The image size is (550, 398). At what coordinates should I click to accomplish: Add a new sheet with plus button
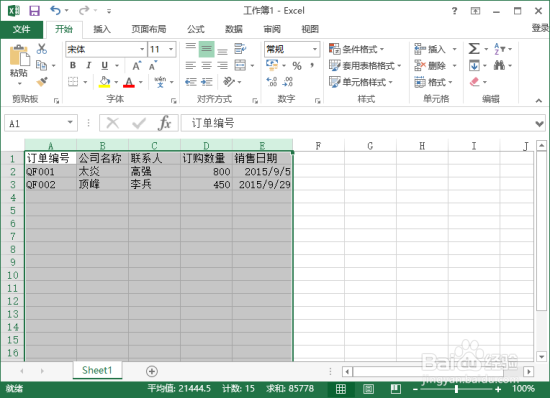(x=152, y=371)
